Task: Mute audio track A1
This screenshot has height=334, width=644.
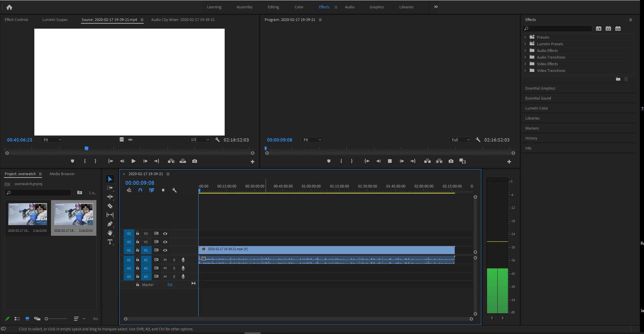Action: click(165, 260)
